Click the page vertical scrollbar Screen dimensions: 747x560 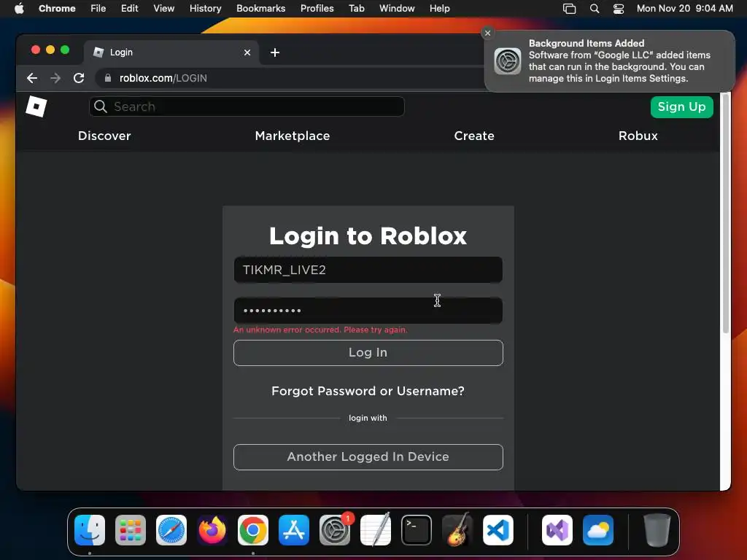(x=726, y=214)
